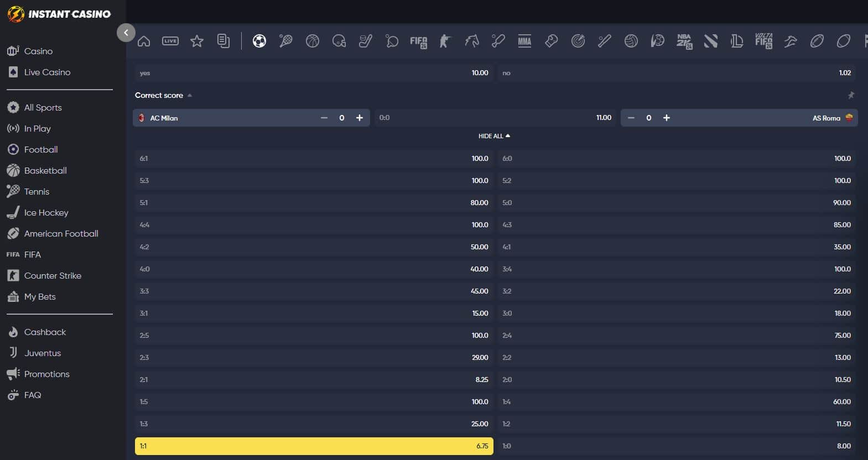
Task: Click the Instant Casino logo
Action: [59, 14]
